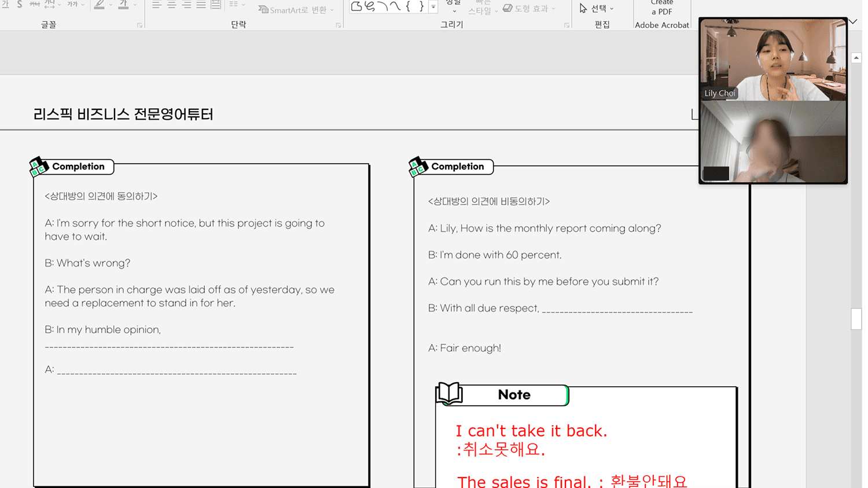Select the freeform shape tool in gallery
This screenshot has width=868, height=488.
[356, 6]
